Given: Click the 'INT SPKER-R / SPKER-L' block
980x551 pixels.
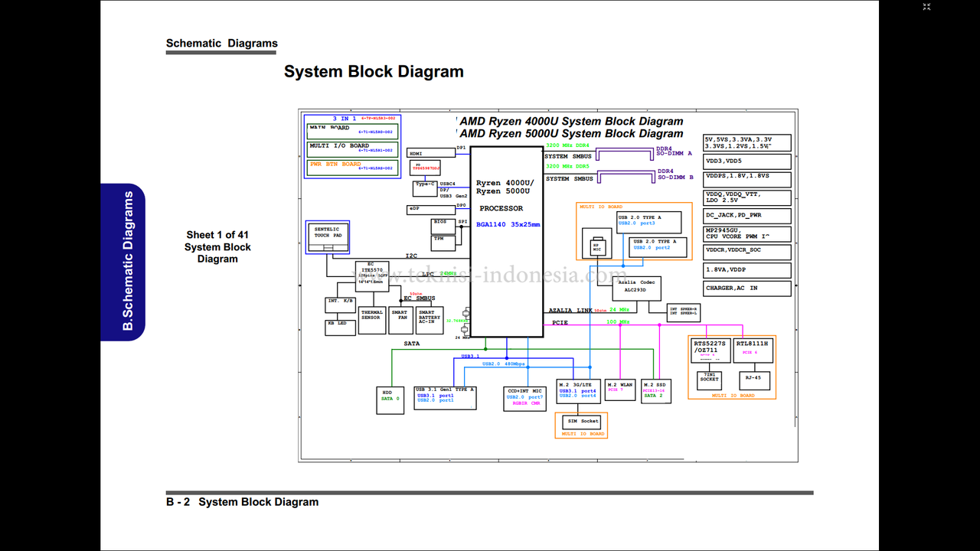Looking at the screenshot, I should (683, 312).
